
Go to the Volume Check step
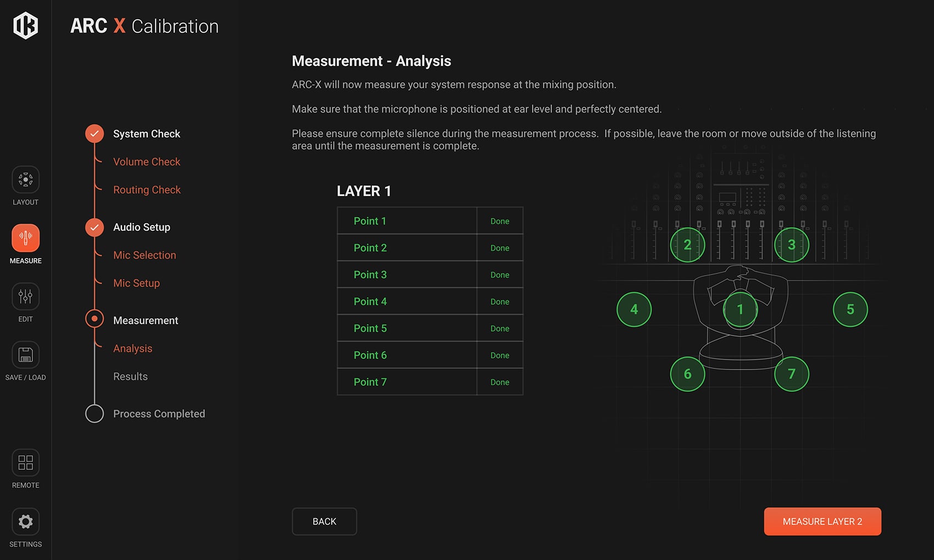[146, 162]
